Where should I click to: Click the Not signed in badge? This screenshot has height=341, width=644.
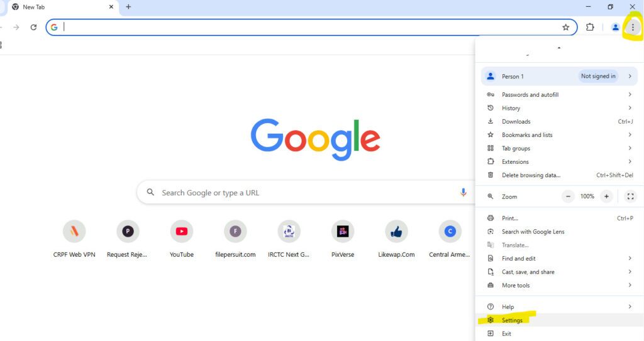[x=598, y=77]
